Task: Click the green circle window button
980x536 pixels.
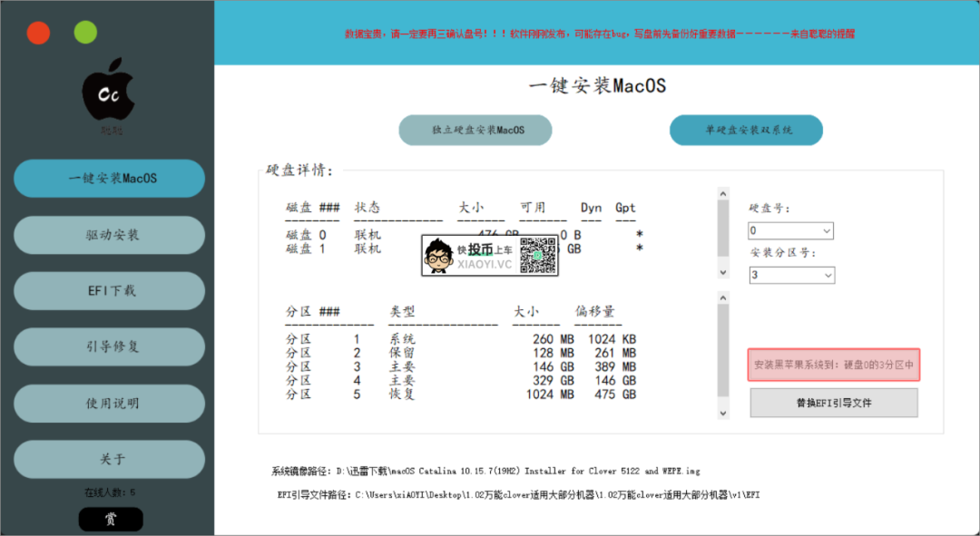Action: click(85, 33)
